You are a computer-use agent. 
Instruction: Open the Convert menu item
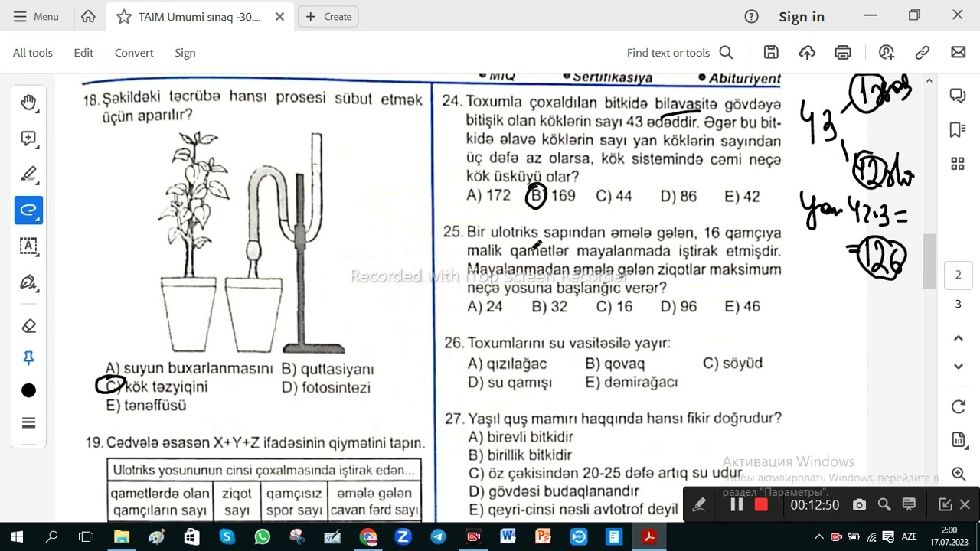134,53
